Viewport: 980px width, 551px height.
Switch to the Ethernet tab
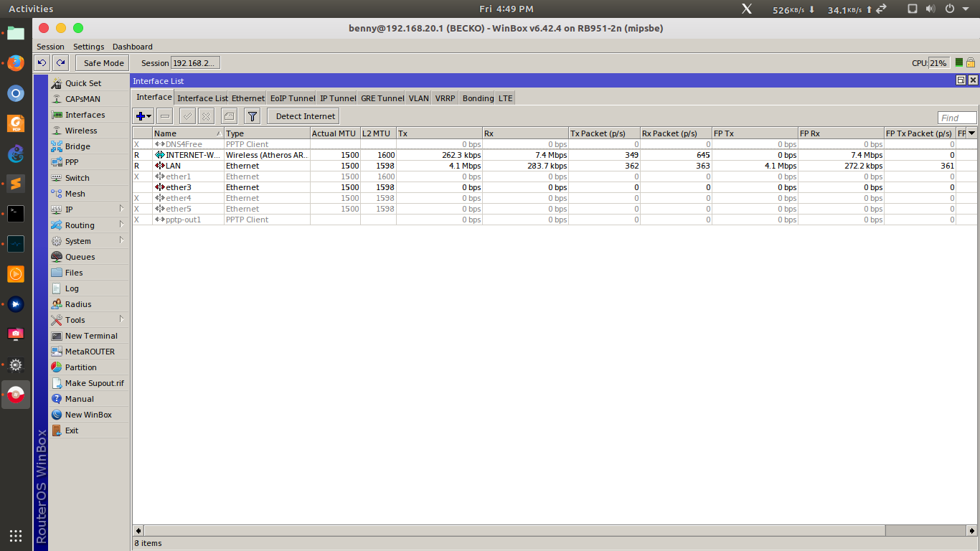[248, 98]
